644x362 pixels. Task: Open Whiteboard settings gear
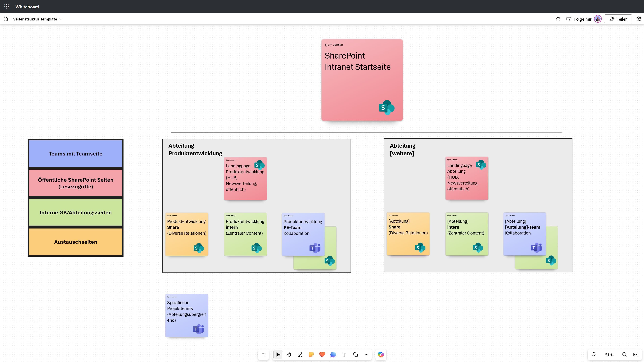(639, 19)
